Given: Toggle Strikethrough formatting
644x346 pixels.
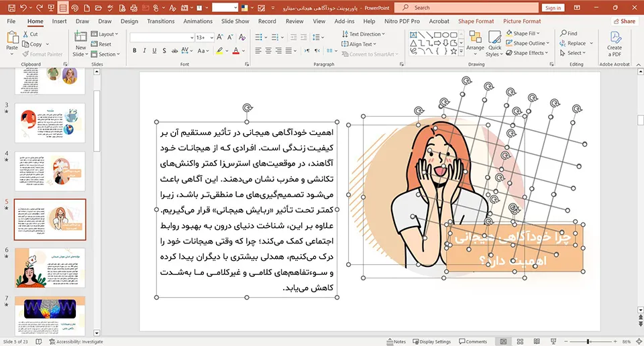Looking at the screenshot, I should pos(174,50).
